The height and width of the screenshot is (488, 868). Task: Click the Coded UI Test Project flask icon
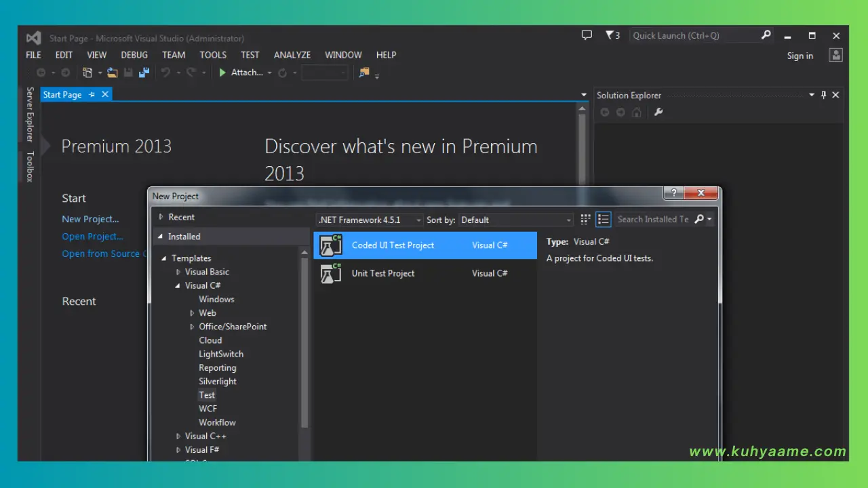pos(331,245)
